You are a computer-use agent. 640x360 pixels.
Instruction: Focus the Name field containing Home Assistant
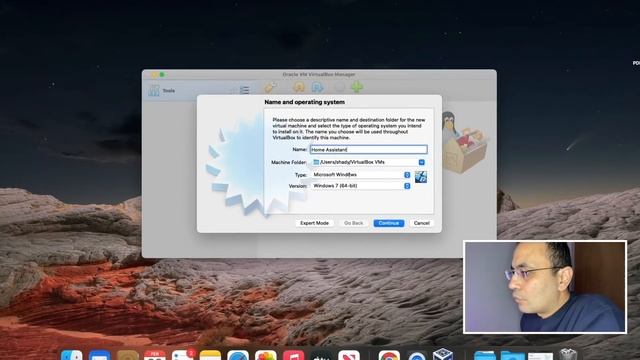[x=369, y=150]
